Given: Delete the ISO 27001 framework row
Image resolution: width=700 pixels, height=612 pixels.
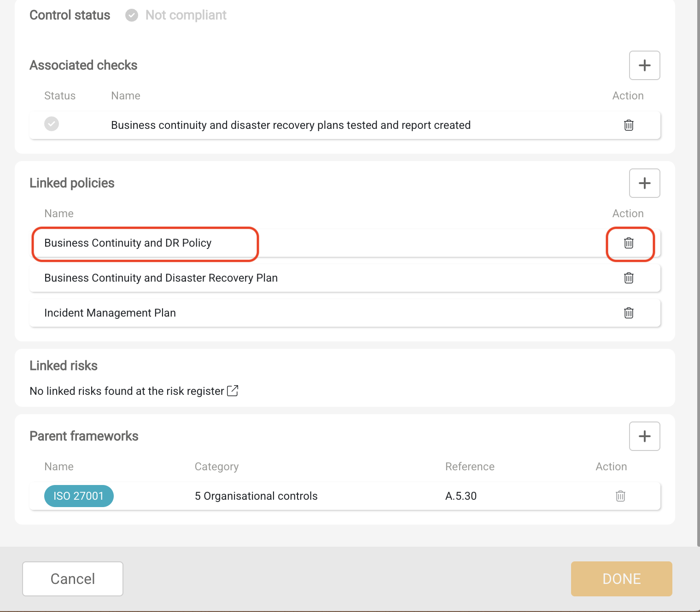Looking at the screenshot, I should click(x=620, y=496).
